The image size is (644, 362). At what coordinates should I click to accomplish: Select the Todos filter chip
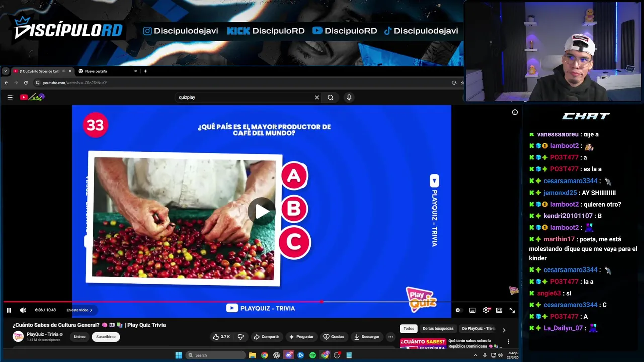[409, 329]
